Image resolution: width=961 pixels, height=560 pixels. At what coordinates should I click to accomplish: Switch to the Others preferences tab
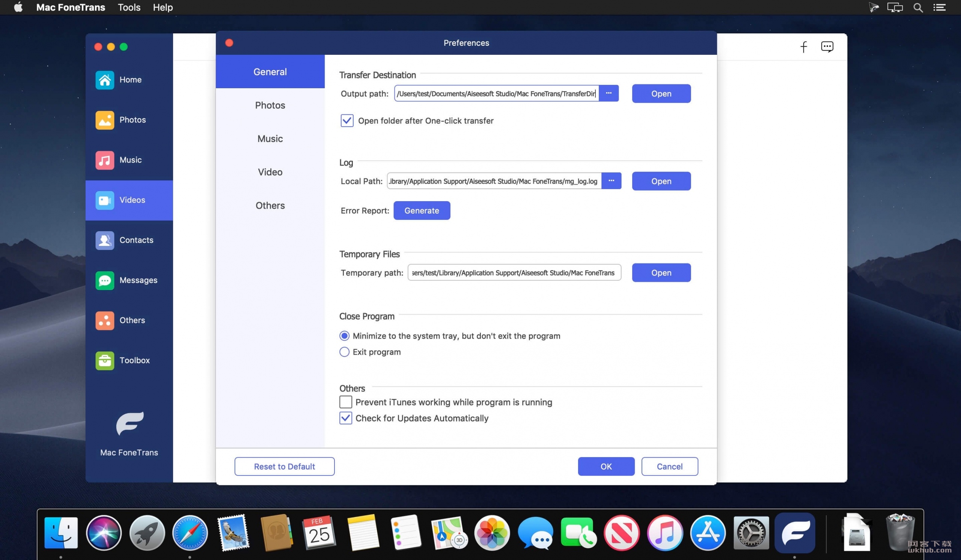tap(270, 205)
